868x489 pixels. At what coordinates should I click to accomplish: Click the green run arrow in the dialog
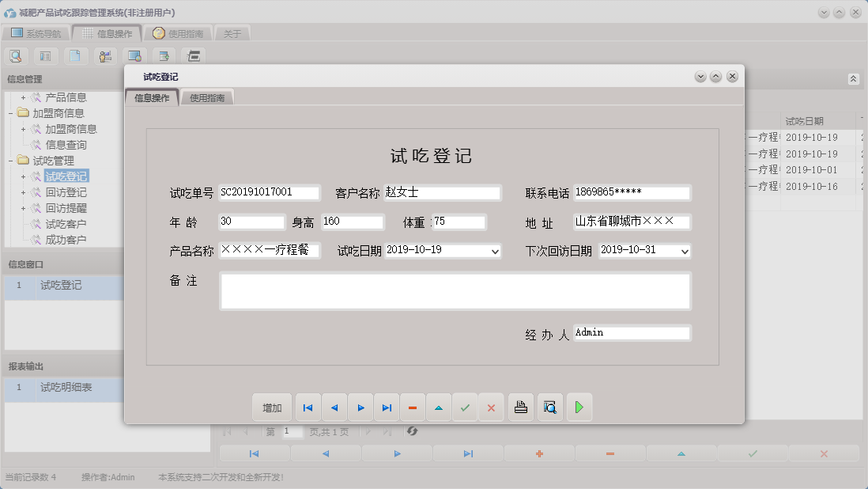pos(579,407)
